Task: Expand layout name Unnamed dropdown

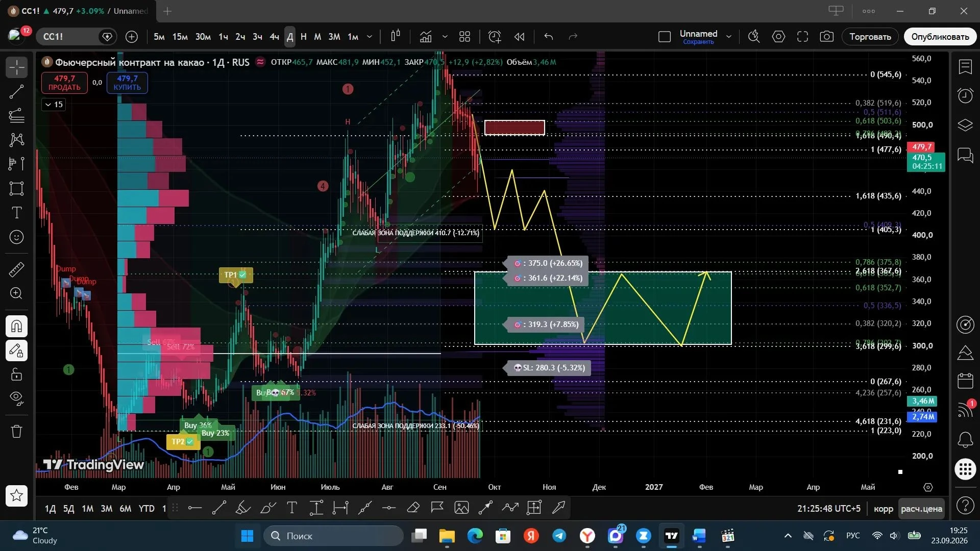Action: 729,37
